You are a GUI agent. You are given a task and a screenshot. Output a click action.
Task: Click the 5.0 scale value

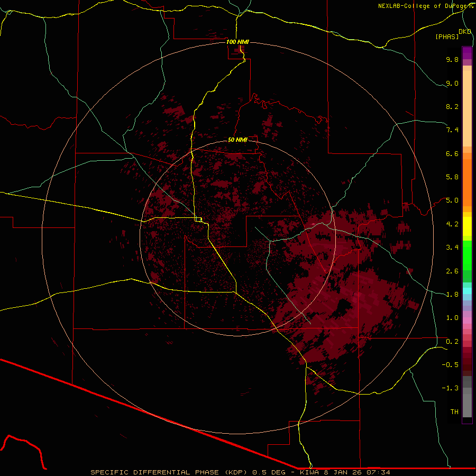pos(452,200)
